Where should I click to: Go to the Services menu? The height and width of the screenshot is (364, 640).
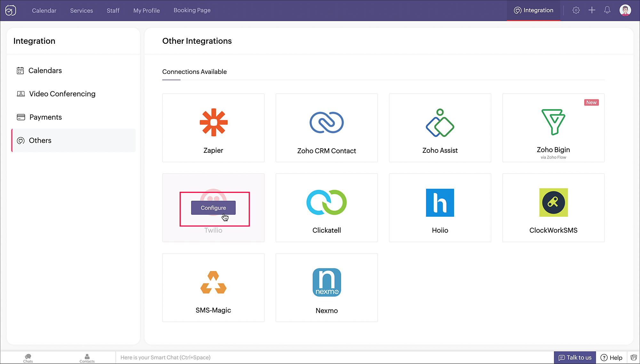(82, 11)
